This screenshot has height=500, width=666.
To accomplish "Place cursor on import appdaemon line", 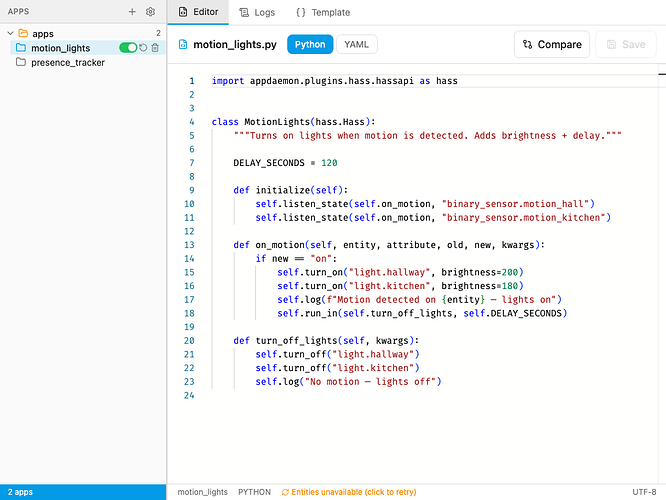I will pos(335,81).
